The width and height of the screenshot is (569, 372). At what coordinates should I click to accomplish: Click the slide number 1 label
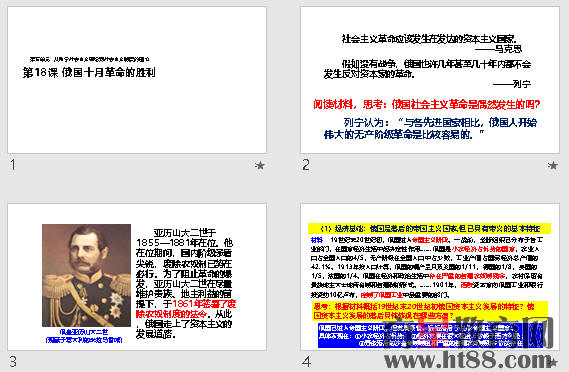coord(13,165)
